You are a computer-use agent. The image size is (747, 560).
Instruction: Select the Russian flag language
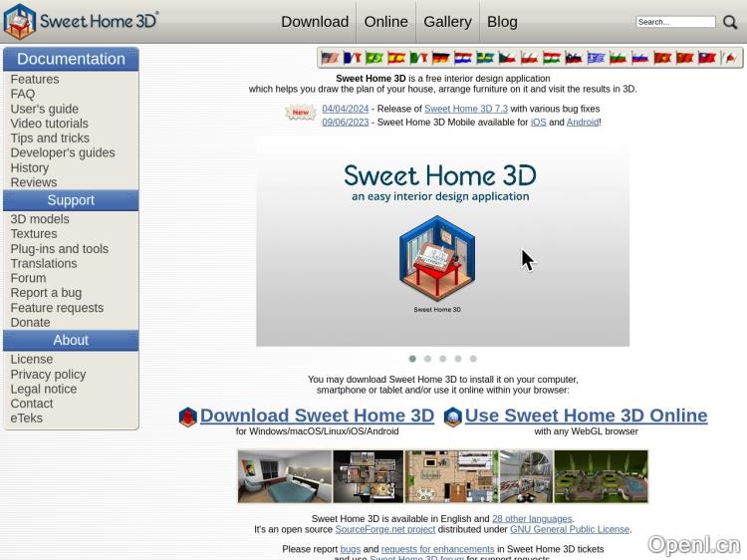639,58
